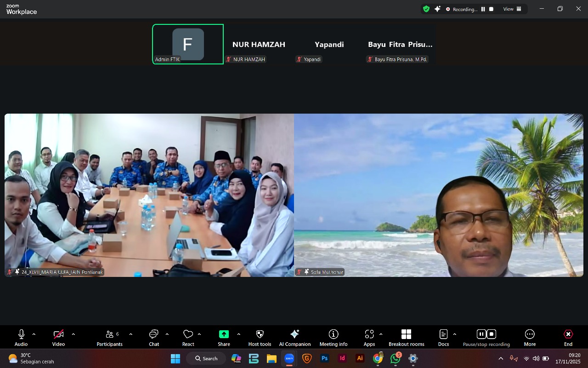Show Meeting info
This screenshot has width=588, height=368.
click(x=334, y=337)
